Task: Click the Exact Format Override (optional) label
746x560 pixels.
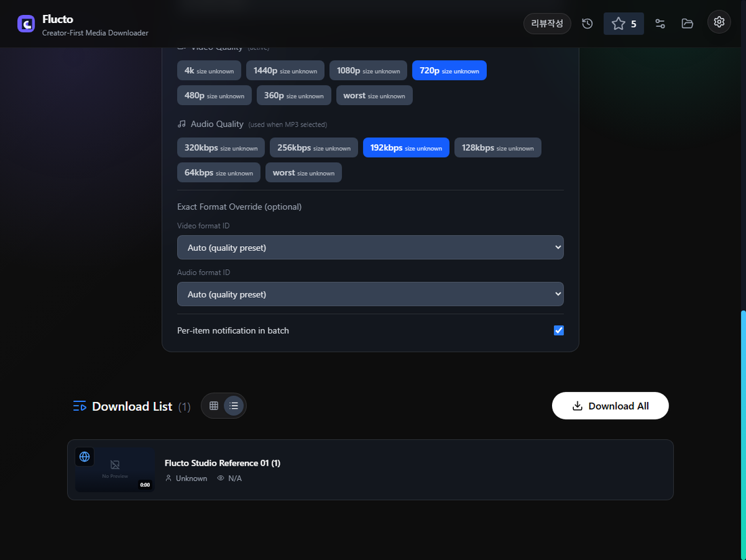Action: [x=239, y=207]
